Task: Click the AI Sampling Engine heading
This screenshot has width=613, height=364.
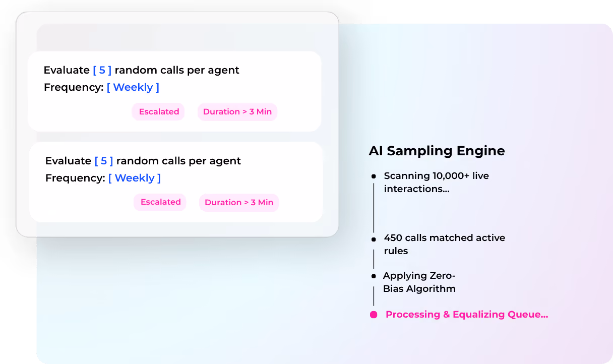Action: tap(437, 151)
